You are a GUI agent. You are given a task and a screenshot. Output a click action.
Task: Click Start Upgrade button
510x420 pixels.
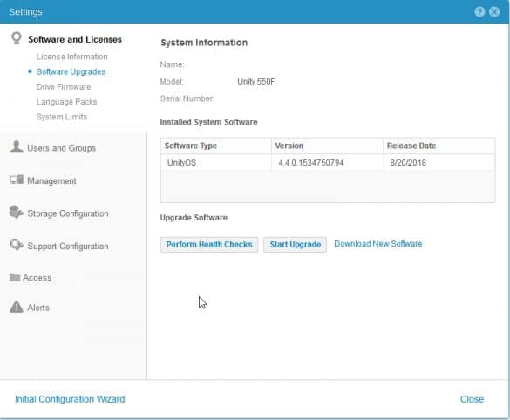click(x=295, y=245)
